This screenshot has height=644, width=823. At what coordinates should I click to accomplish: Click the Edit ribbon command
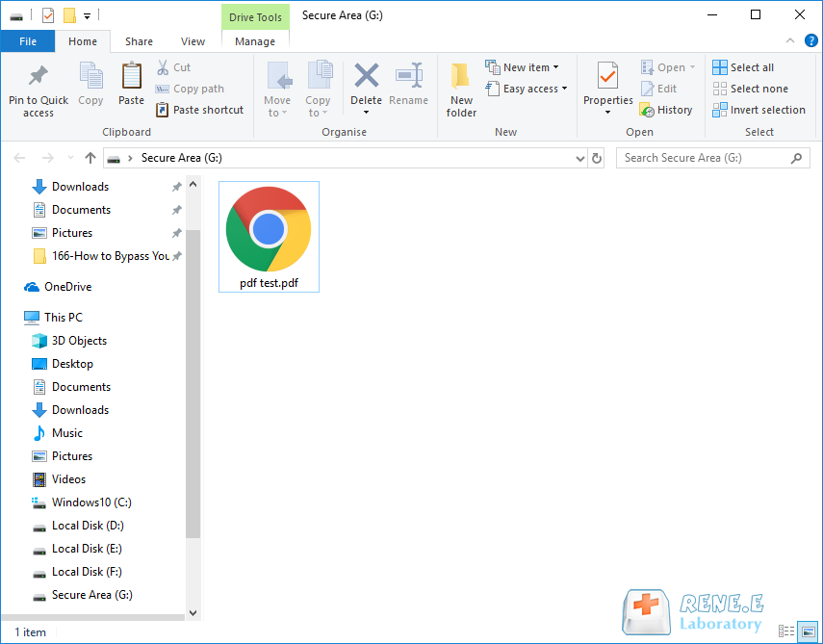(x=658, y=89)
